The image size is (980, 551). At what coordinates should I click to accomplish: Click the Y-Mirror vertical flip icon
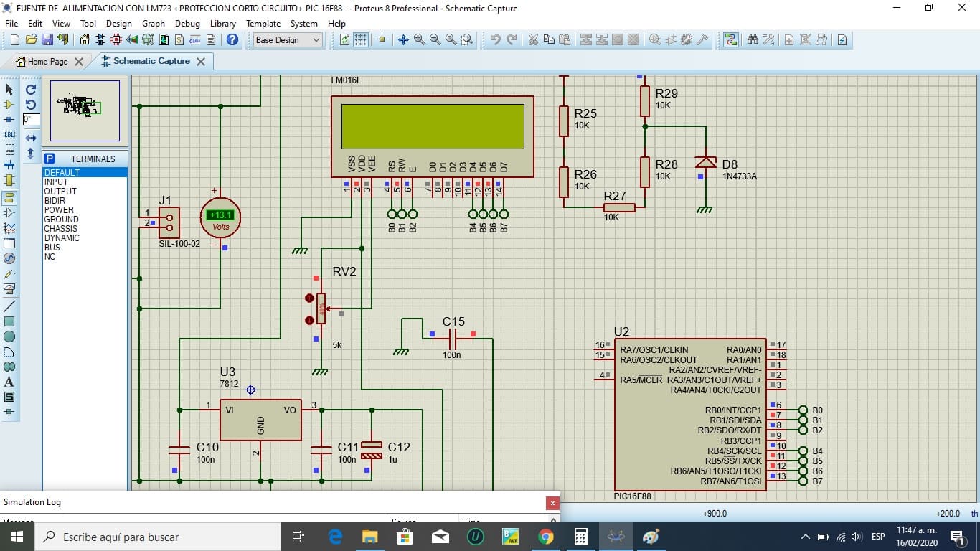(31, 153)
